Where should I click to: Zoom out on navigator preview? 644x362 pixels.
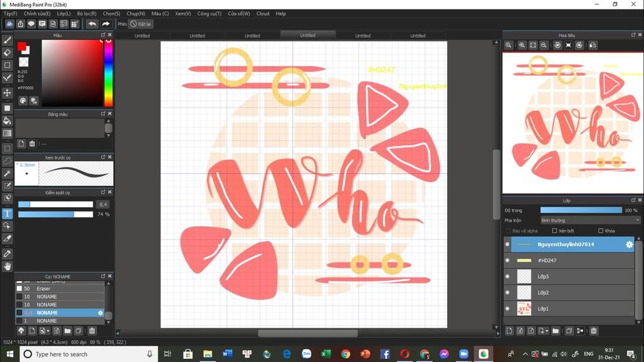coord(543,45)
